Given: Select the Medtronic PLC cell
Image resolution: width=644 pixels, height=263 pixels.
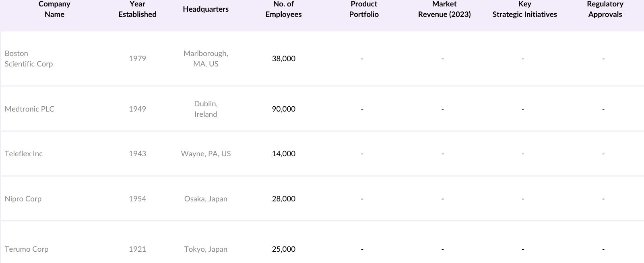Looking at the screenshot, I should pyautogui.click(x=29, y=109).
